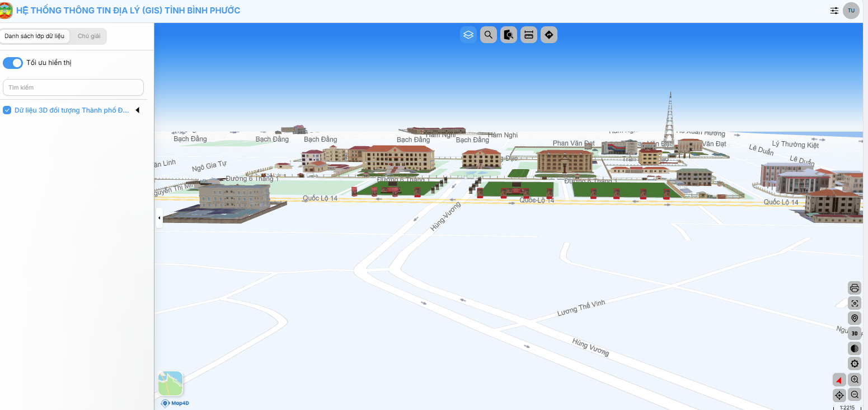Disable 'Tối ưu hiển thị' switch
This screenshot has width=868, height=410.
point(12,63)
